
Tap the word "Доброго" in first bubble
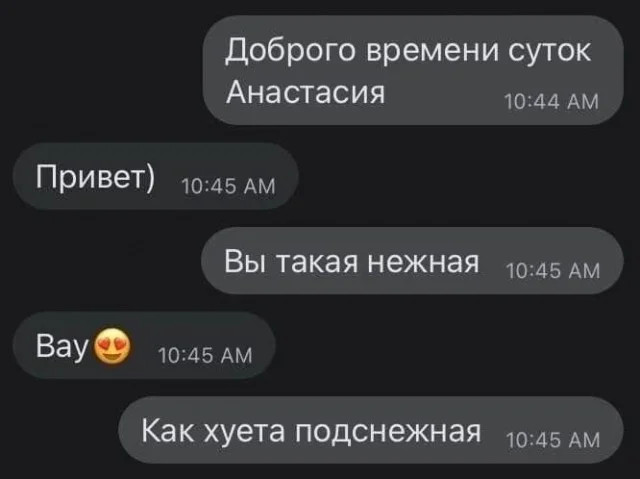[x=290, y=52]
